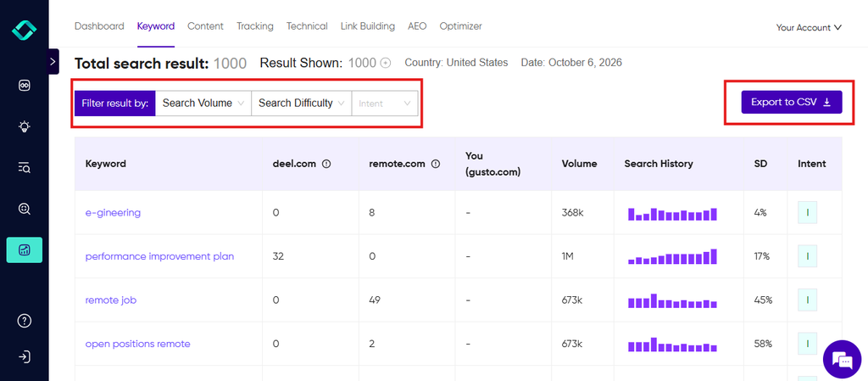Click search history chart for performance improvement plan
This screenshot has height=381, width=868.
(672, 256)
